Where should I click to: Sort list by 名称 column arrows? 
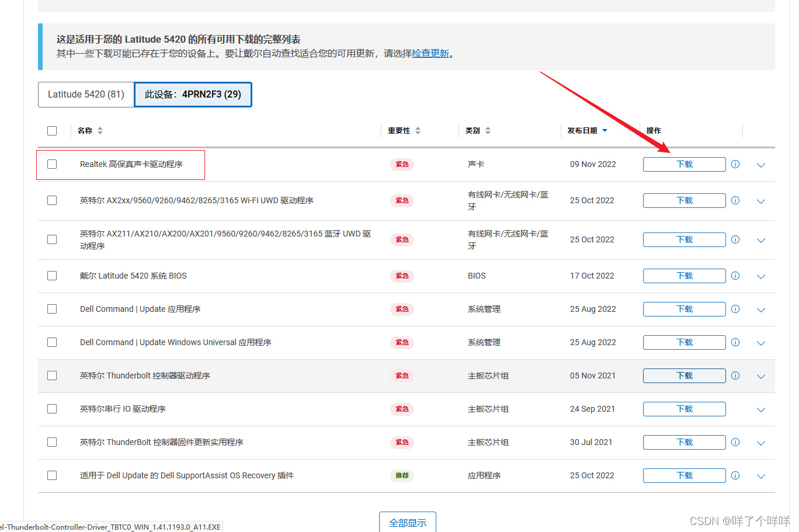click(x=100, y=131)
